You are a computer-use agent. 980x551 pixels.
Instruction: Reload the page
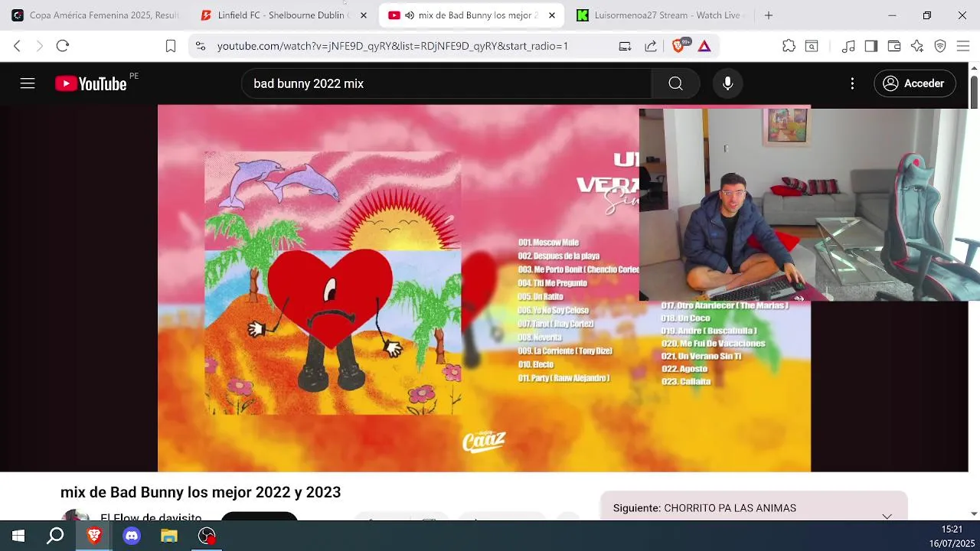coord(63,46)
